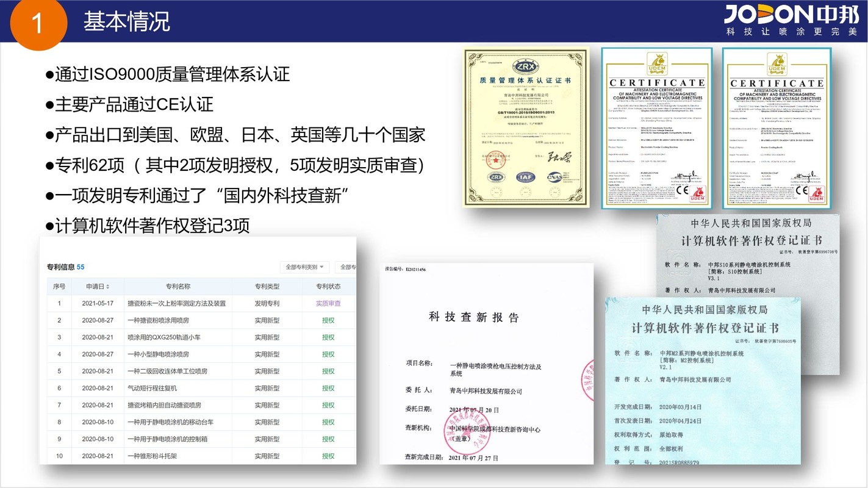Click the JODON 中邦 company logo
This screenshot has width=868, height=488.
791,20
